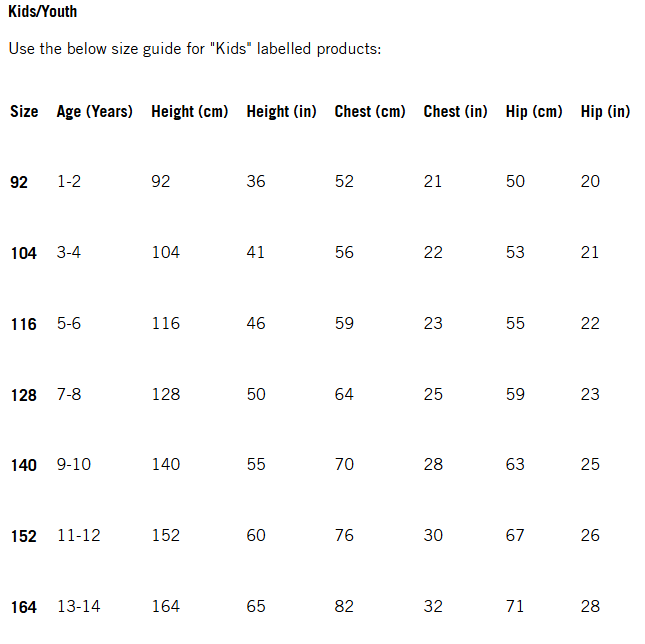645x644 pixels.
Task: Click the "13-14" age cell
Action: click(x=79, y=607)
